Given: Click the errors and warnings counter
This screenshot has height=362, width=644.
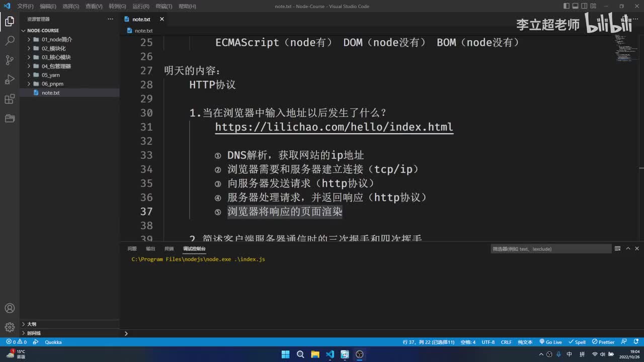Looking at the screenshot, I should click(16, 342).
